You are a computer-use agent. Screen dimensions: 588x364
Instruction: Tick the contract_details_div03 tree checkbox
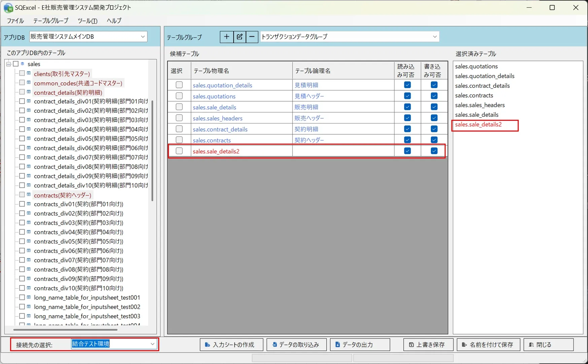coord(22,120)
